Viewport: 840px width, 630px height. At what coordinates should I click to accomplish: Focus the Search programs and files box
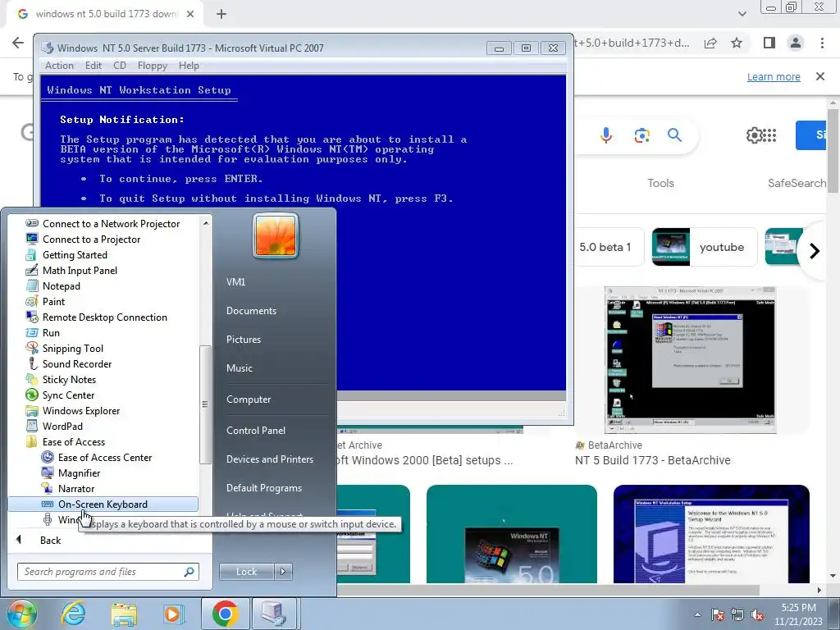click(108, 572)
